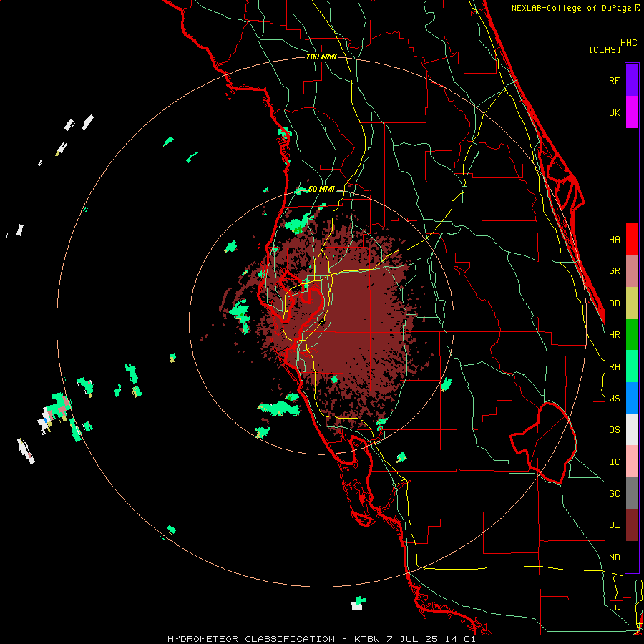Select the BD legend label

tap(614, 303)
